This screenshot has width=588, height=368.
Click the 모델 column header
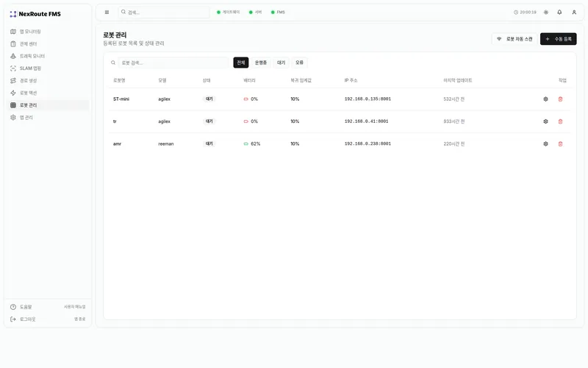(162, 80)
